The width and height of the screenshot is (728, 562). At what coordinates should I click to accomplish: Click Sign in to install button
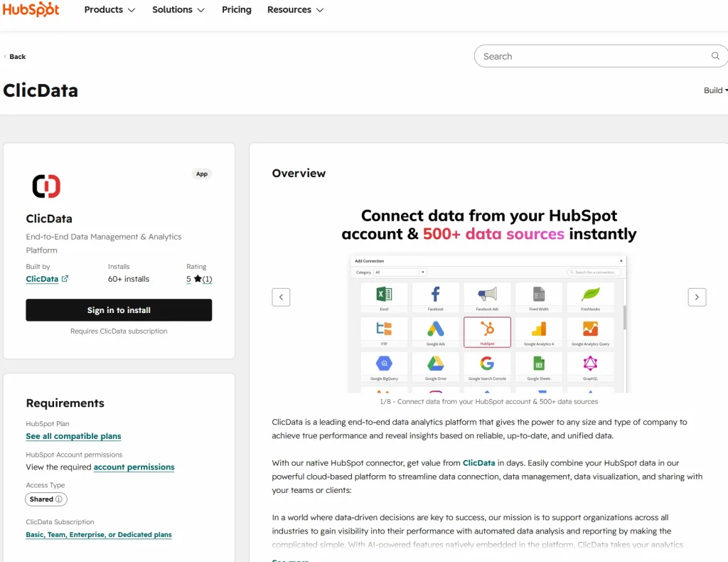point(119,309)
